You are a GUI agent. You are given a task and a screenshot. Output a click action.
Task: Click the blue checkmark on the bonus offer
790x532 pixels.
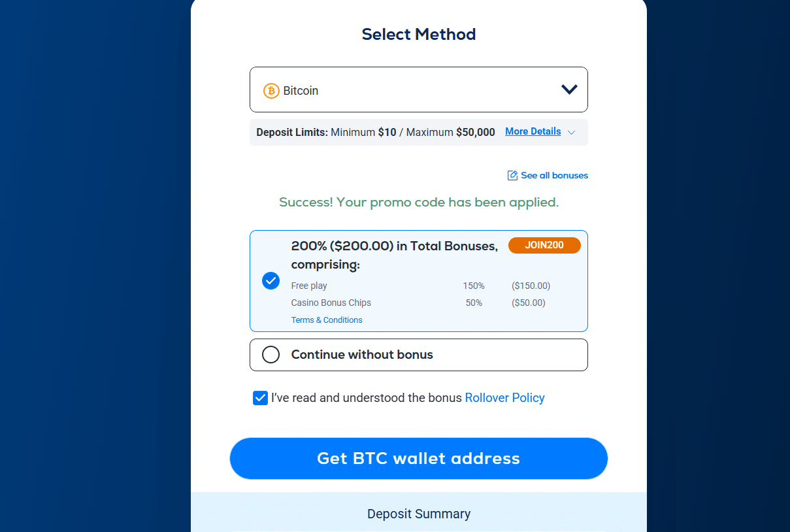click(x=271, y=280)
